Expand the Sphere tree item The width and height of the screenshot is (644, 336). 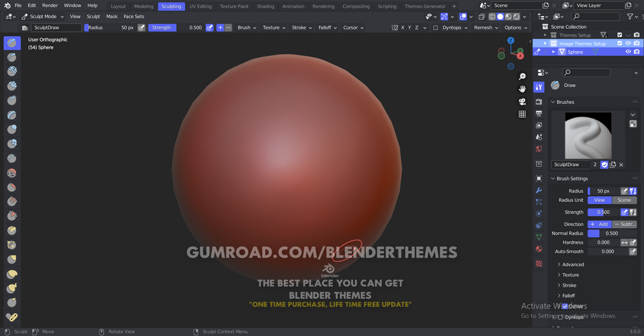[554, 52]
